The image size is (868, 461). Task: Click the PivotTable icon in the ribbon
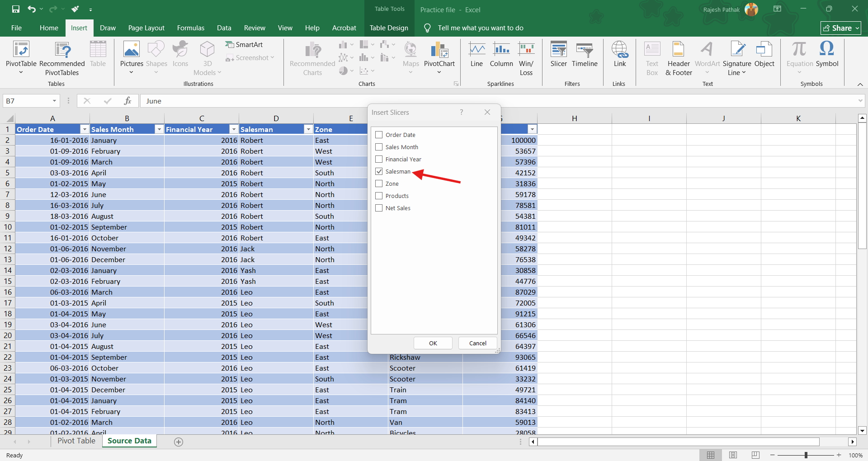click(x=21, y=50)
